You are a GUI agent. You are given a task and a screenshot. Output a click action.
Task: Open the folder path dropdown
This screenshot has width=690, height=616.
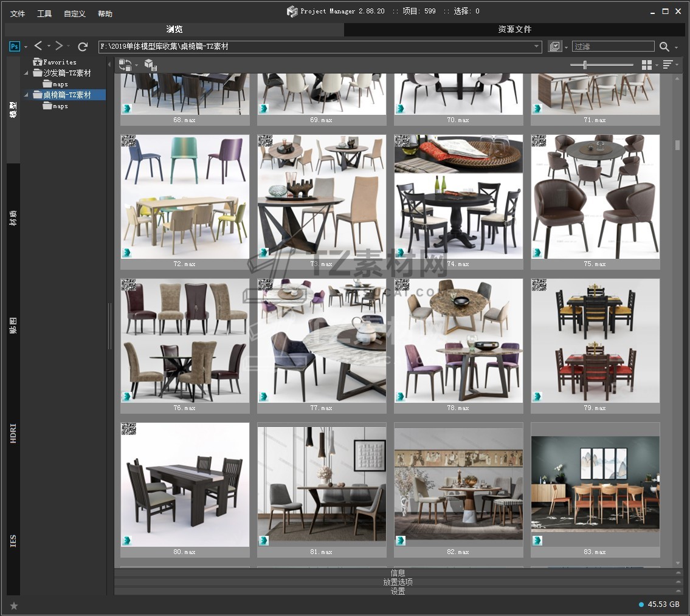(537, 47)
